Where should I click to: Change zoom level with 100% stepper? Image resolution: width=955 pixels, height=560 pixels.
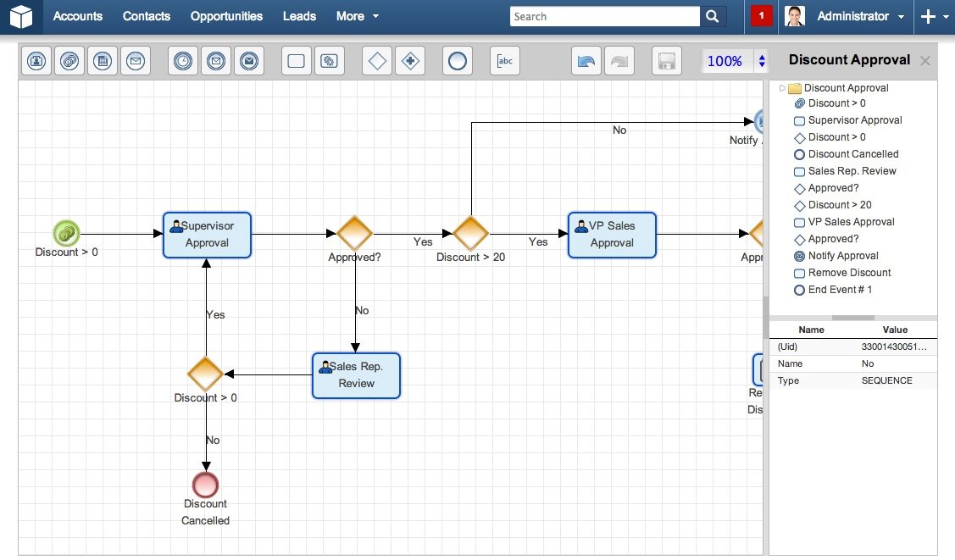761,61
